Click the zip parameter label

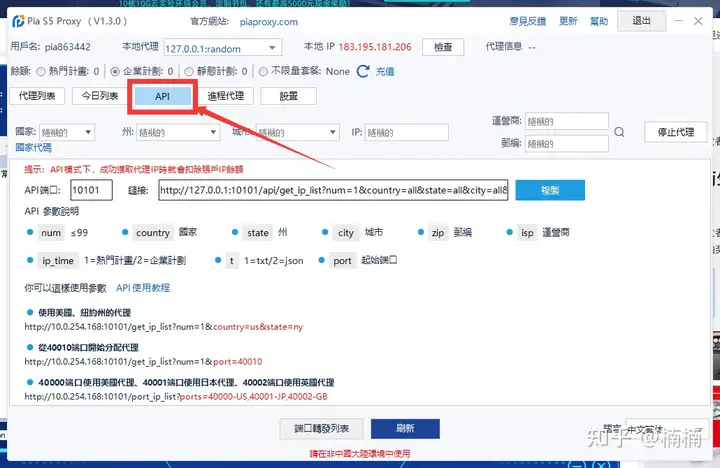(x=438, y=233)
